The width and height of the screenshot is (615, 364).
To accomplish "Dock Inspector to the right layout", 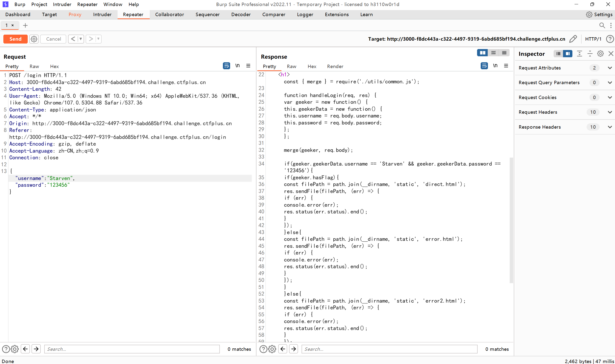I will [x=568, y=54].
